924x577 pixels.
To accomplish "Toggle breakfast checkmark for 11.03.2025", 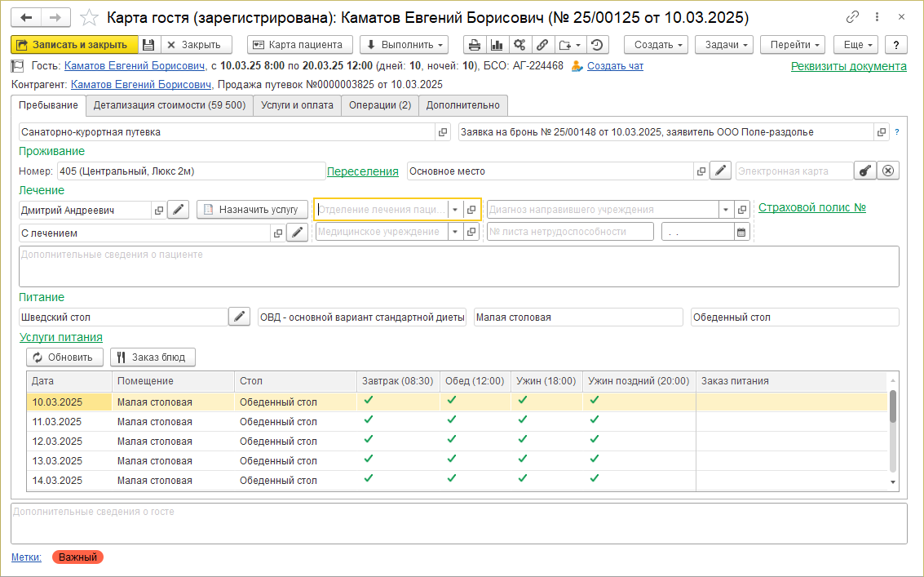I will (x=368, y=419).
